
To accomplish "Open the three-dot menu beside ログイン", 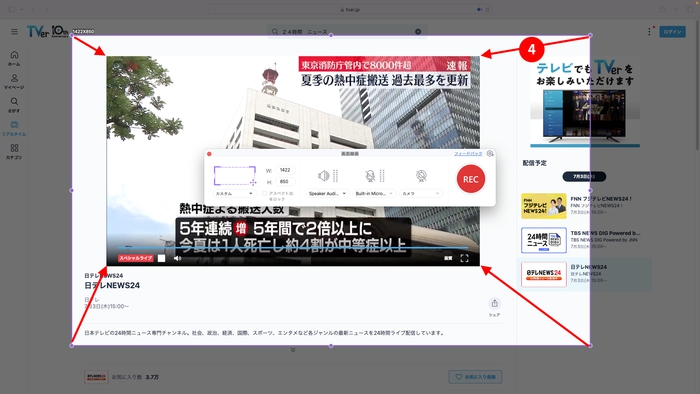I will coord(650,32).
